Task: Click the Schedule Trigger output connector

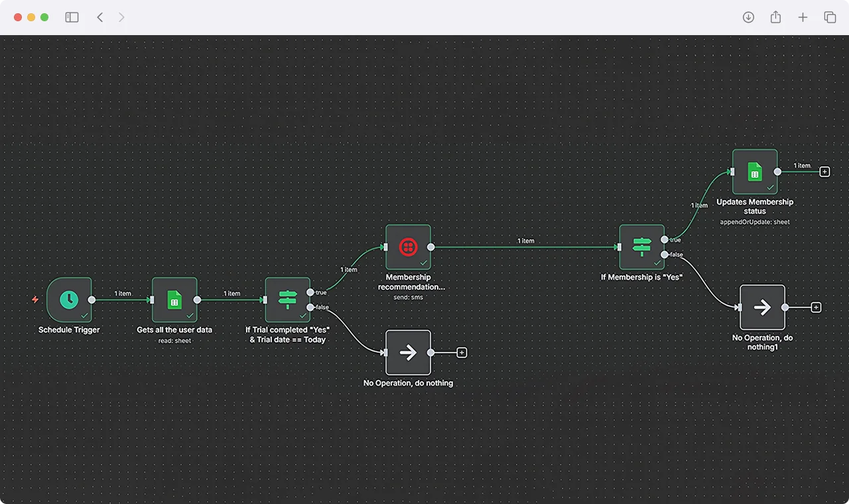Action: [x=92, y=300]
